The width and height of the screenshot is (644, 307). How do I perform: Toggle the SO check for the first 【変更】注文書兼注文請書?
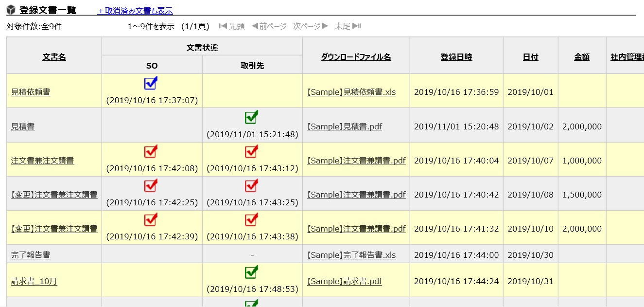click(151, 186)
